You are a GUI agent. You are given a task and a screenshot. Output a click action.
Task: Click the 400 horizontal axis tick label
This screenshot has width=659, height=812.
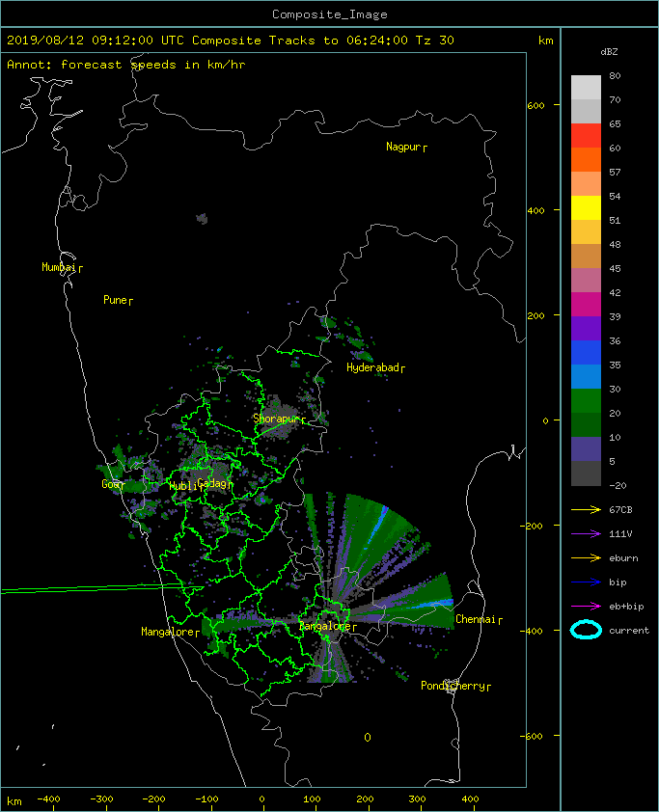pos(471,799)
